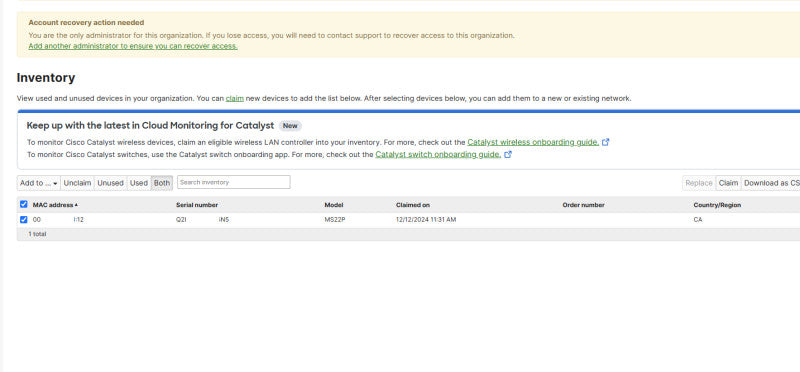
Task: Focus the Search inventory field
Action: pos(234,182)
